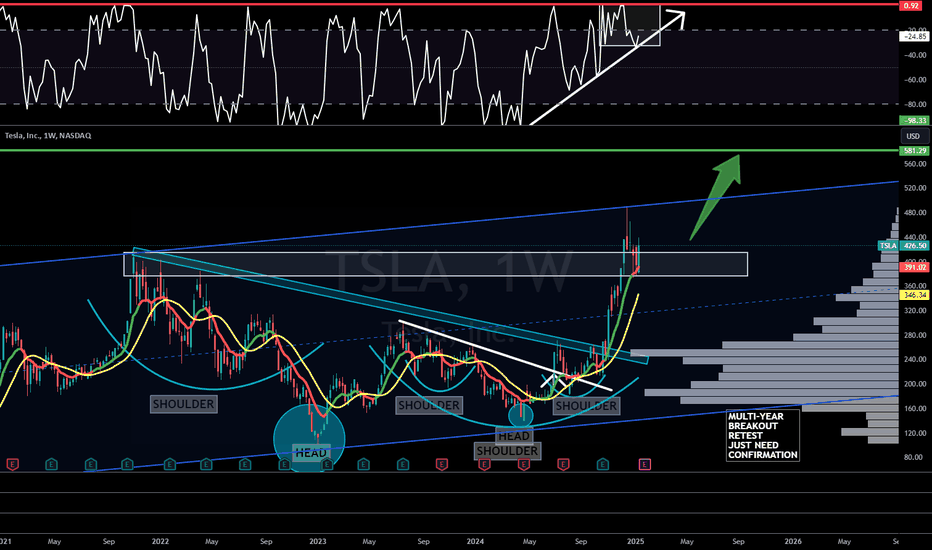Select the rightmost SHOULDER label
This screenshot has height=550, width=932.
click(x=586, y=406)
